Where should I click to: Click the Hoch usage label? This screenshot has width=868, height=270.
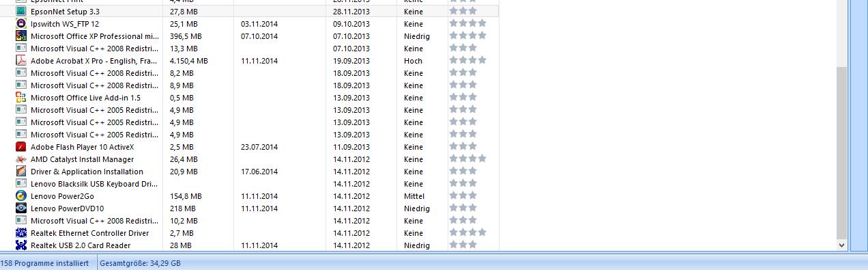tap(413, 61)
